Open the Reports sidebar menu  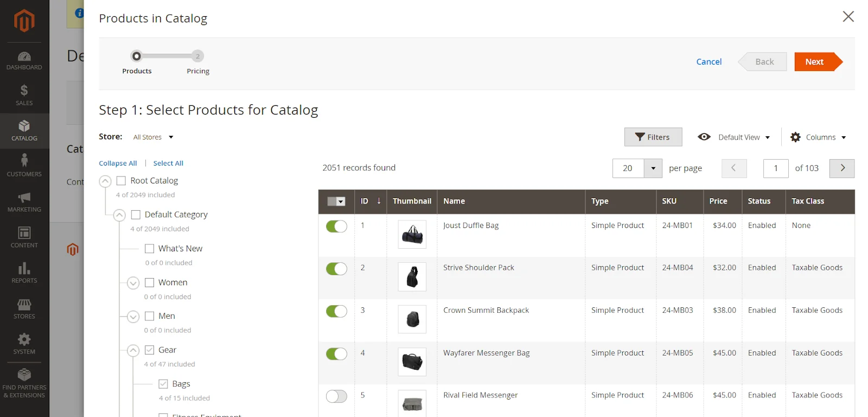coord(24,273)
